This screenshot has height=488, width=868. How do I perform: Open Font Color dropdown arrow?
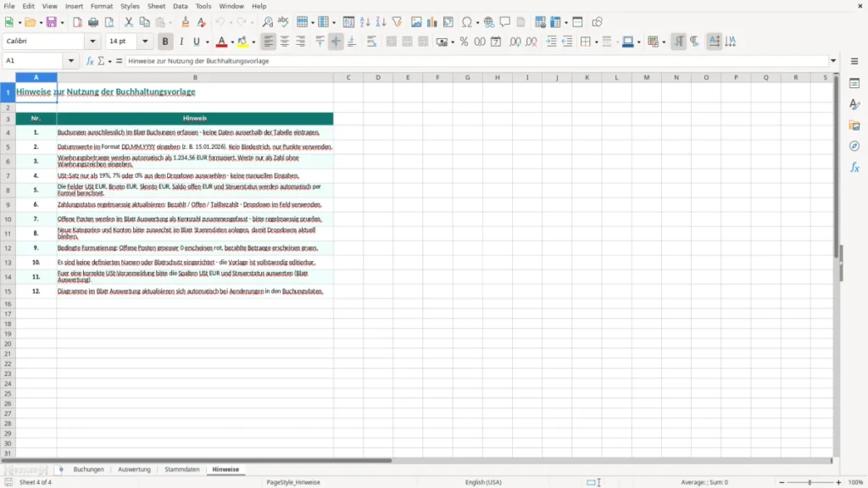pyautogui.click(x=232, y=42)
